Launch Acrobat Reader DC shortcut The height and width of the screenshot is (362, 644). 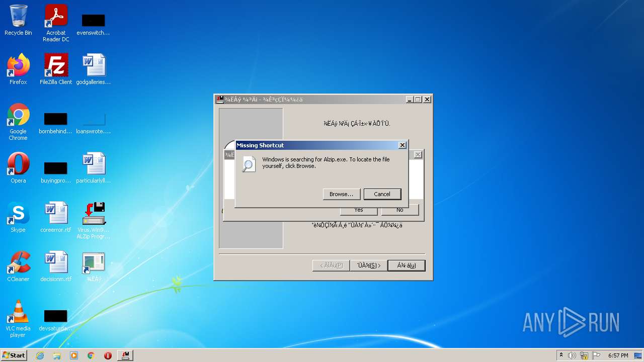(x=56, y=23)
